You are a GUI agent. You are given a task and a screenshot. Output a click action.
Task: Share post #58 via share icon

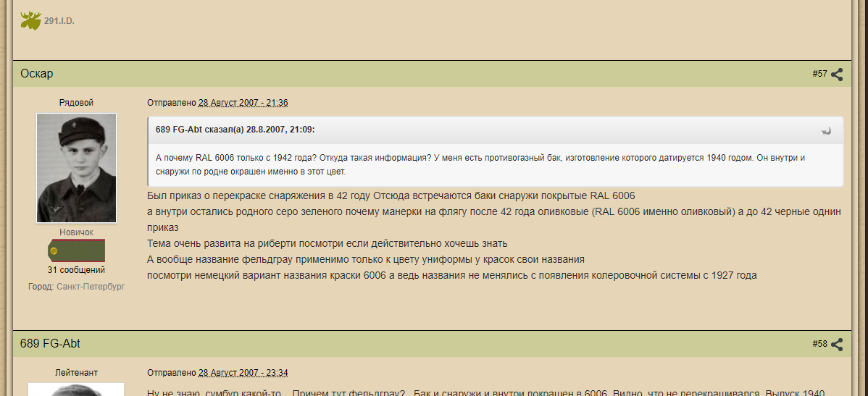[x=837, y=344]
